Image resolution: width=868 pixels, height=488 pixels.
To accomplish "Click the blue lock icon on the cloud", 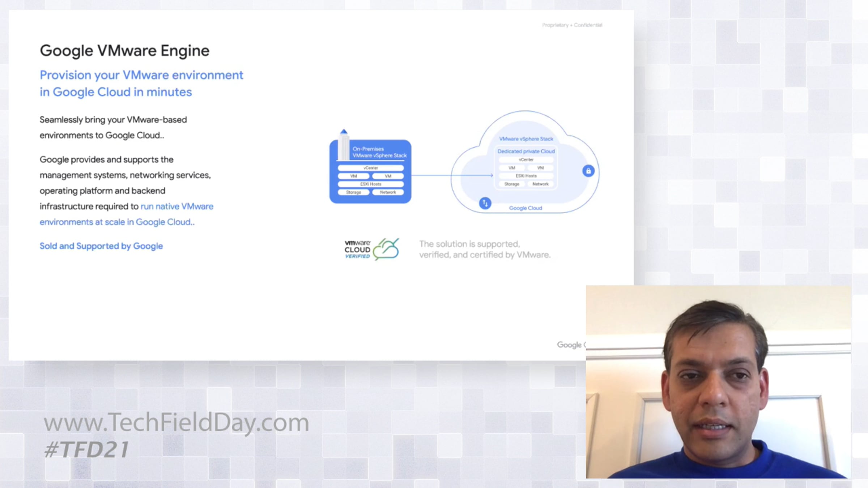I will (x=588, y=171).
